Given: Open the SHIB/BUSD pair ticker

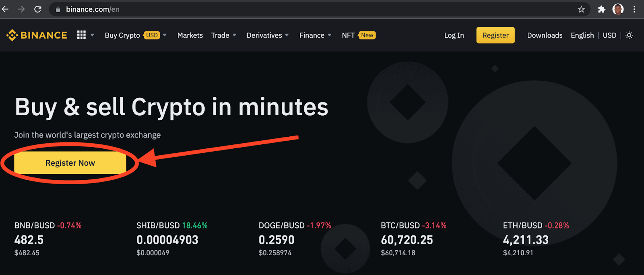Looking at the screenshot, I should click(158, 225).
